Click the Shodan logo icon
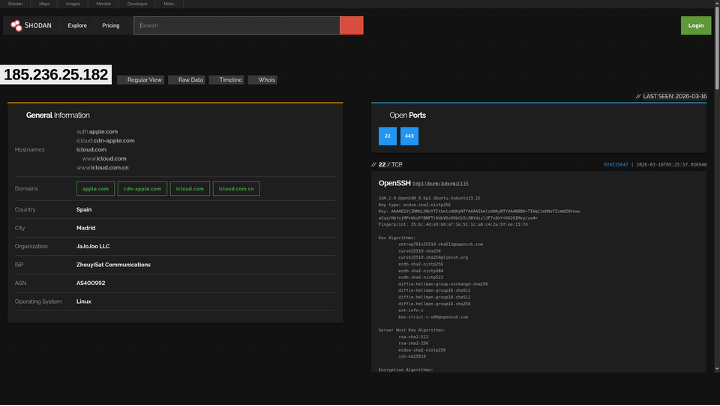 (x=17, y=25)
